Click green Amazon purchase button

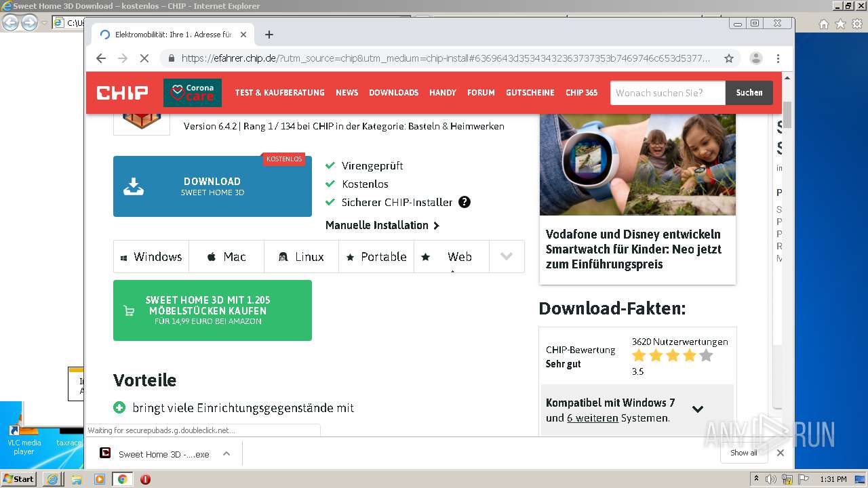pos(212,310)
